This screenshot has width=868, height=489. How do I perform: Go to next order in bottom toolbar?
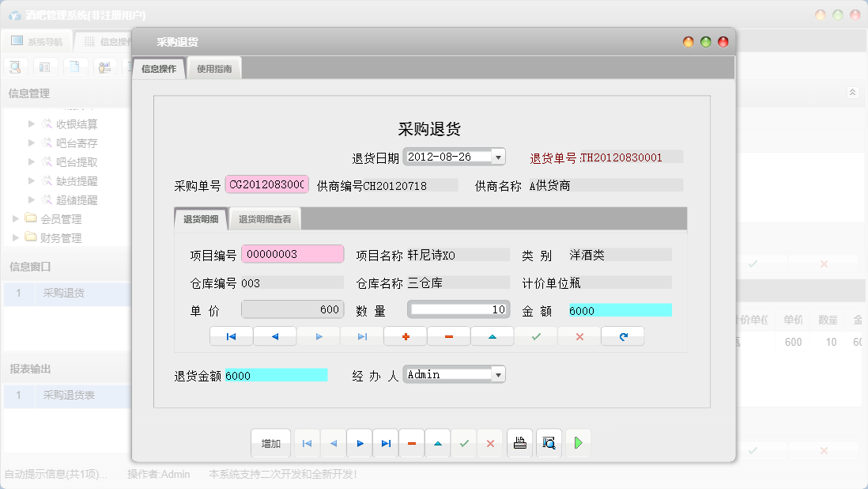click(360, 443)
